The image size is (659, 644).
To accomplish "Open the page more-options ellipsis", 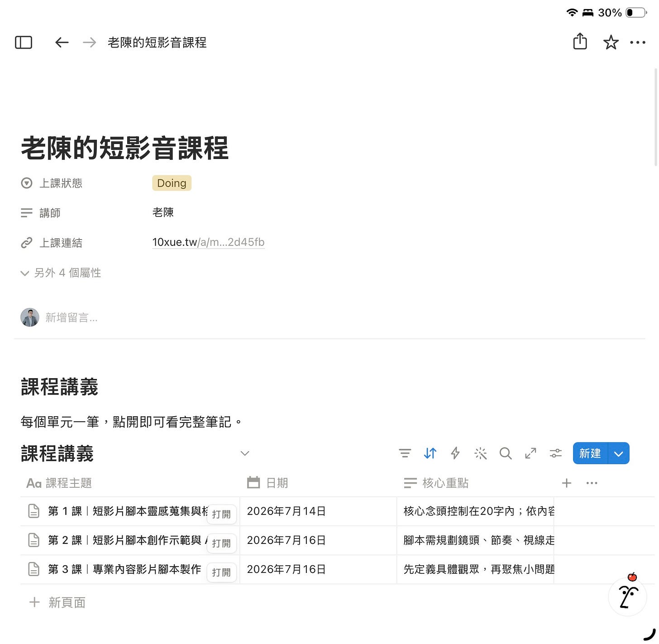I will [x=638, y=43].
